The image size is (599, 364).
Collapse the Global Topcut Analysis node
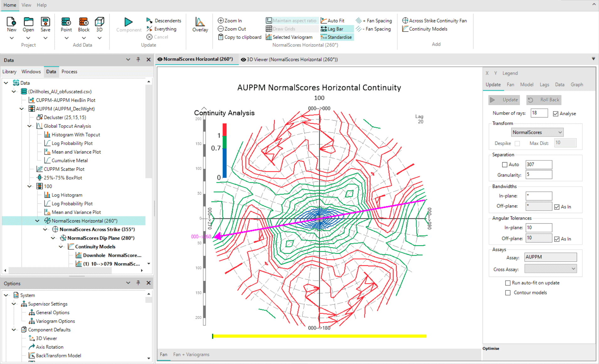[29, 126]
